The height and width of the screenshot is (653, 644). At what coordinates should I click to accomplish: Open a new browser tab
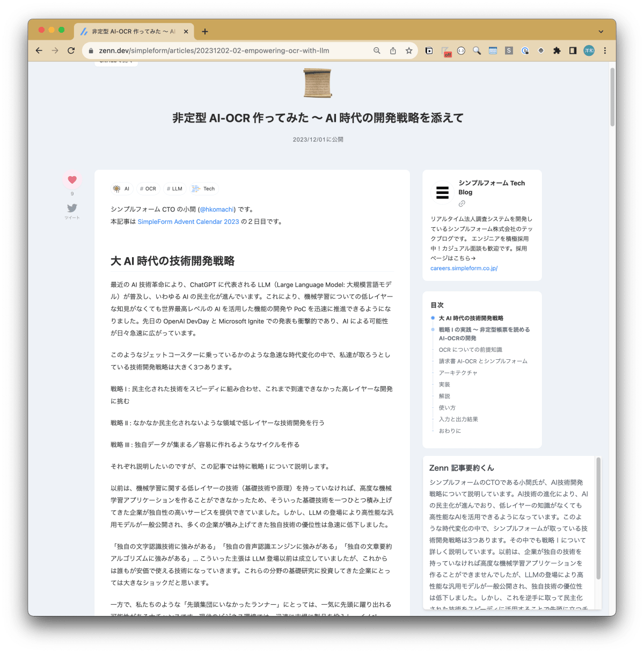205,32
